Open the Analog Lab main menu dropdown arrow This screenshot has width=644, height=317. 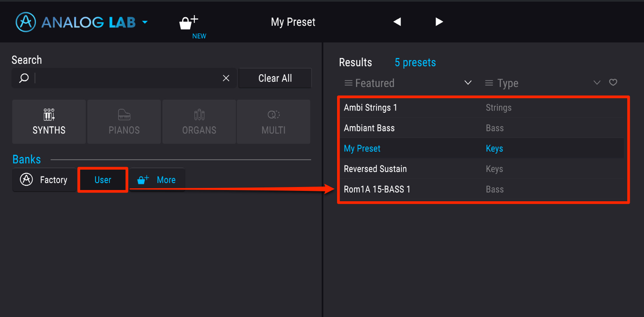pos(145,22)
